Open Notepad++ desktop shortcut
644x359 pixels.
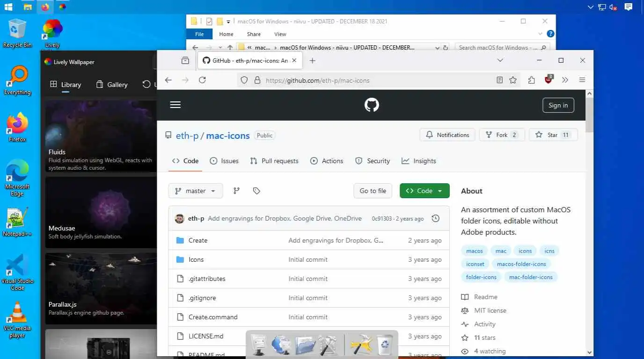click(x=17, y=222)
